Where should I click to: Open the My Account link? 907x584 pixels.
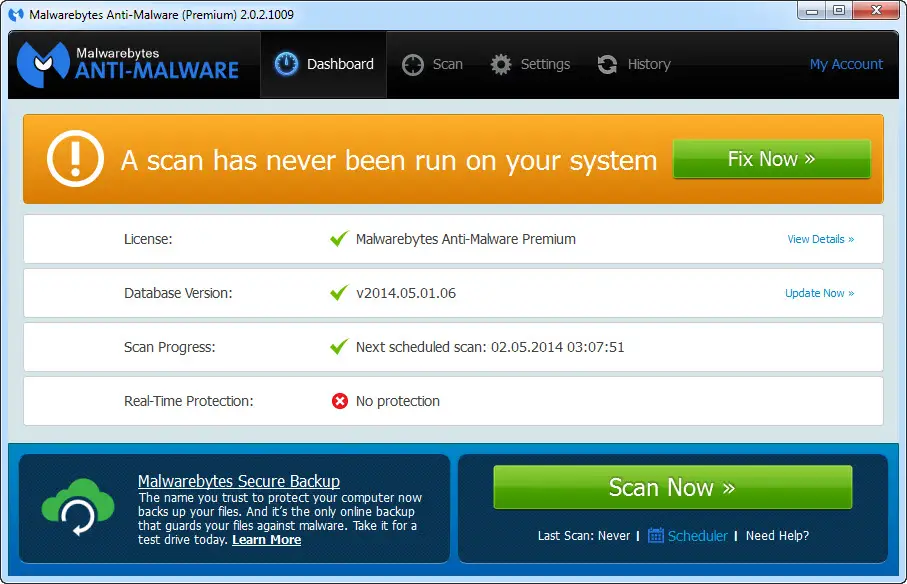(x=846, y=64)
